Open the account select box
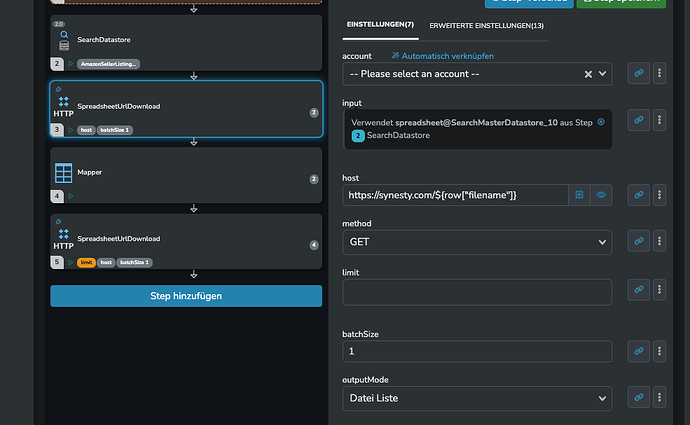Image resolution: width=690 pixels, height=425 pixels. click(x=477, y=74)
